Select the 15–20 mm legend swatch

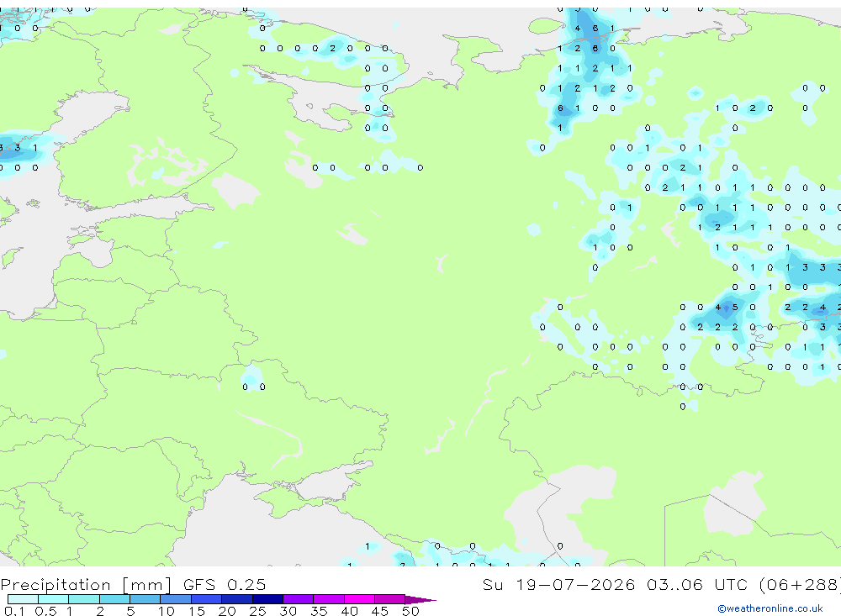[207, 599]
